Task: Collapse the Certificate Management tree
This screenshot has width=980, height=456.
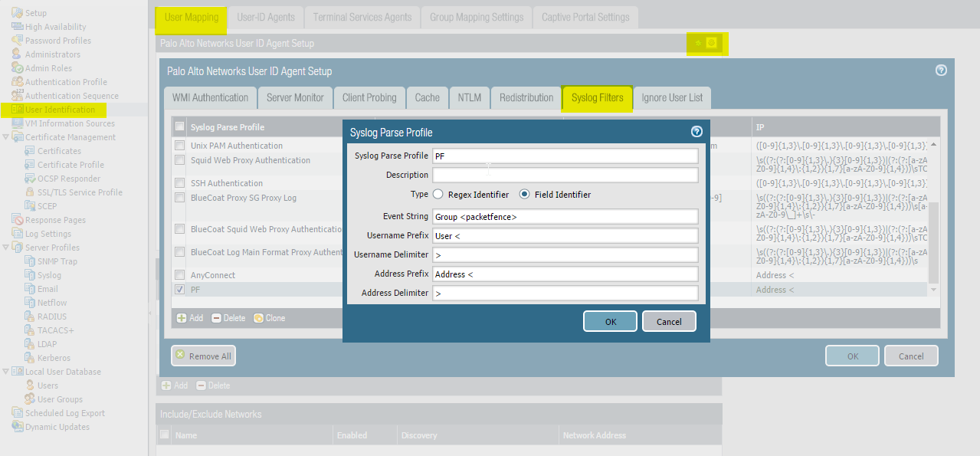Action: (x=8, y=136)
